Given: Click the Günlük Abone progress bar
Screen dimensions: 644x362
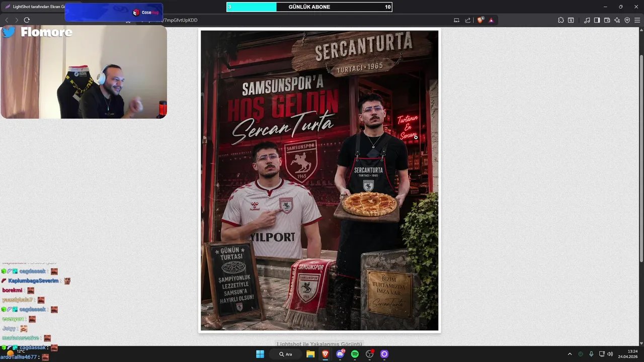Looking at the screenshot, I should click(x=309, y=7).
